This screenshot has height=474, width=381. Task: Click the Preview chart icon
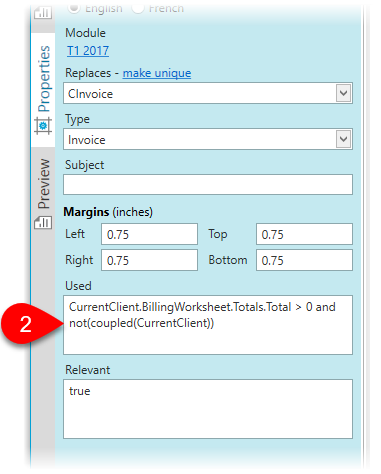43,222
